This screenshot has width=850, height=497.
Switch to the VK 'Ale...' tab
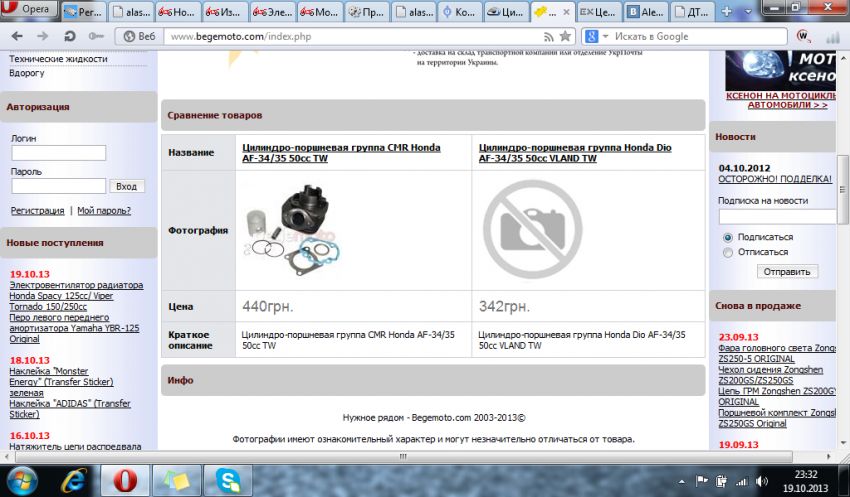pos(646,11)
